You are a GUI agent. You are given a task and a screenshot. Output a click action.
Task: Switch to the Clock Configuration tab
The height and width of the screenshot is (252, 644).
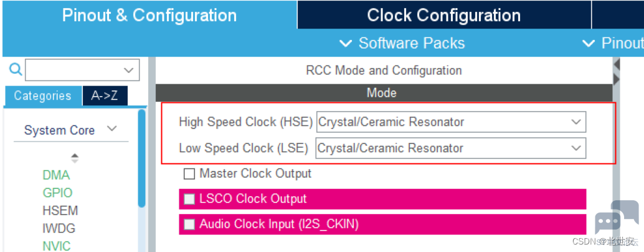[x=443, y=15]
